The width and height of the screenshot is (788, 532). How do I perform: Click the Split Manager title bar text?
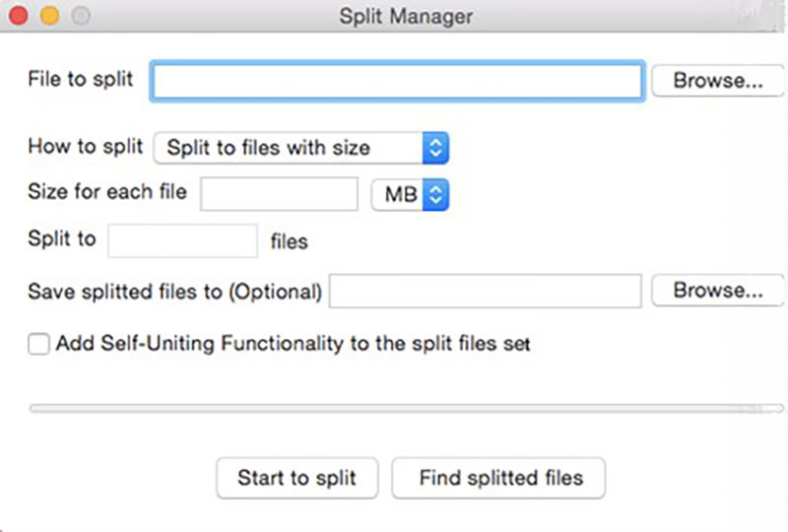point(406,16)
